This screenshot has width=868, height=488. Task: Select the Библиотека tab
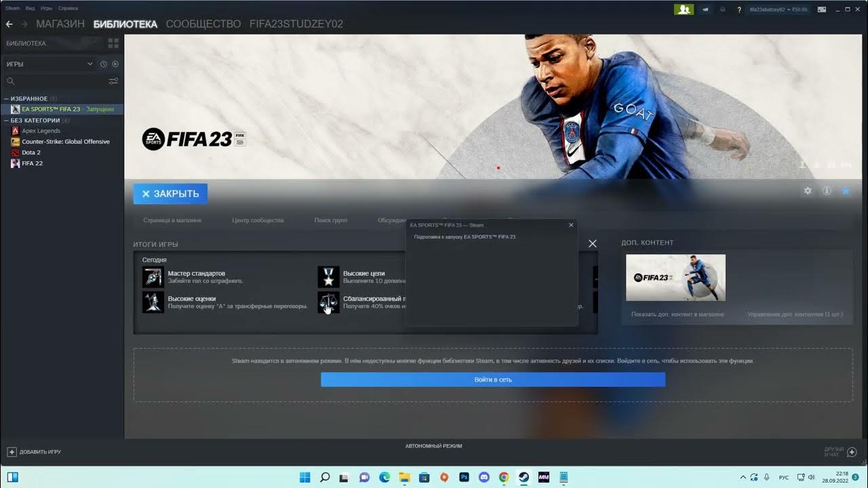click(125, 24)
